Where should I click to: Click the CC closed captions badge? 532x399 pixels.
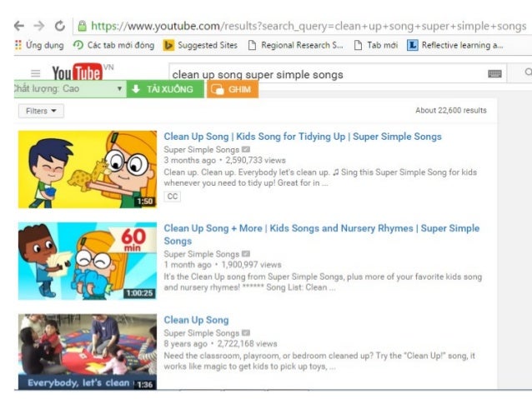tap(173, 197)
